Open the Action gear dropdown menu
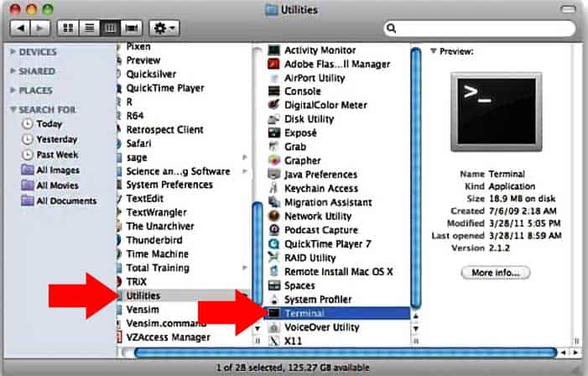The height and width of the screenshot is (376, 588). click(164, 29)
